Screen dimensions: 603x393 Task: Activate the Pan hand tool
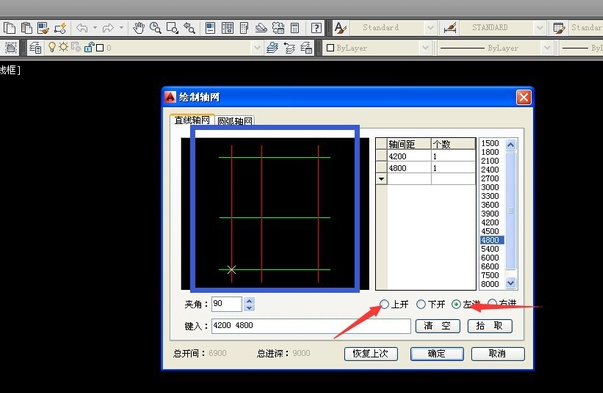tap(138, 28)
